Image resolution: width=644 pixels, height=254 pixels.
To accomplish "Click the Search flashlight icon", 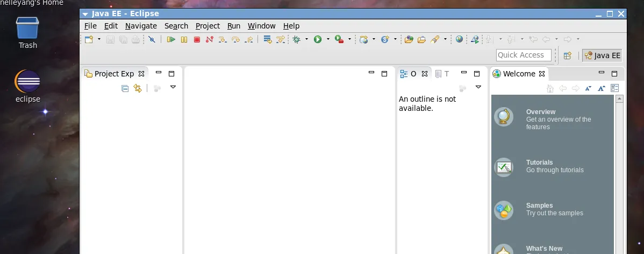I will click(435, 39).
